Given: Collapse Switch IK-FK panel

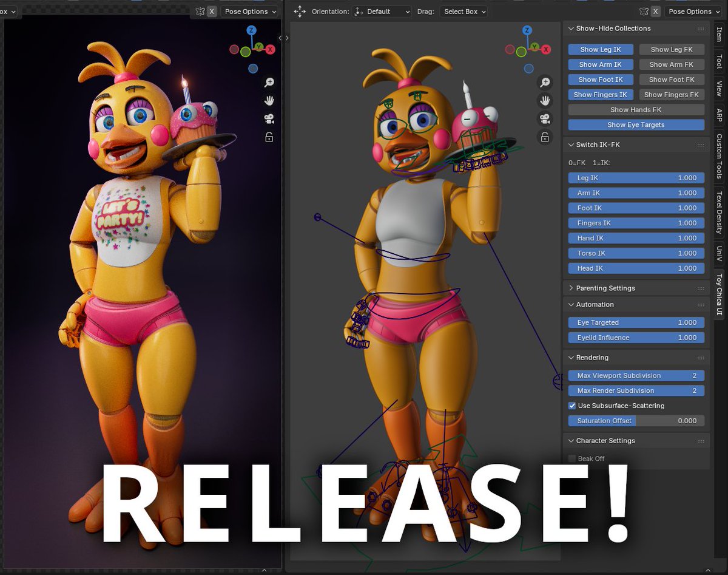Looking at the screenshot, I should coord(571,145).
